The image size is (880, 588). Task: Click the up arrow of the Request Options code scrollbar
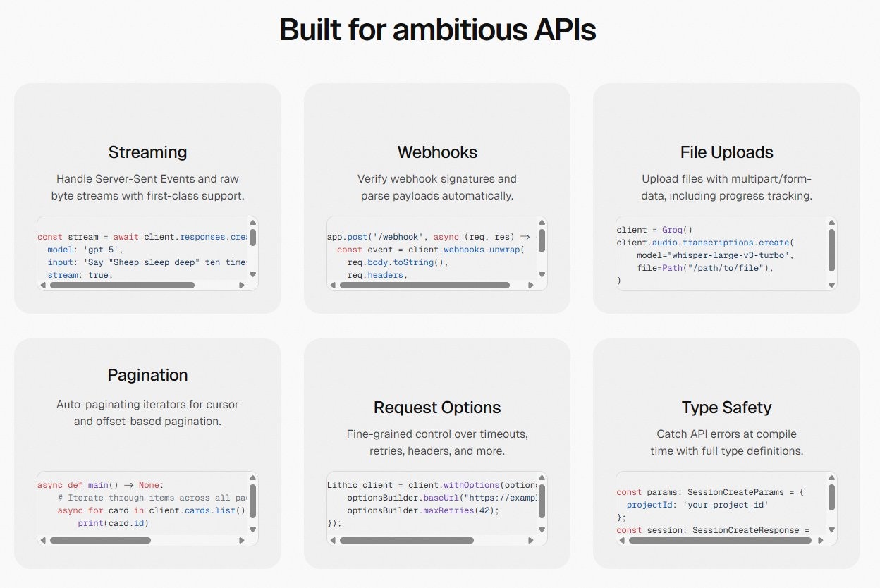(542, 478)
